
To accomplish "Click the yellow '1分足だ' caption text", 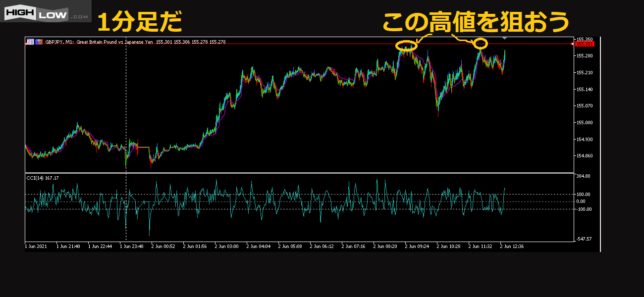I will tap(139, 22).
